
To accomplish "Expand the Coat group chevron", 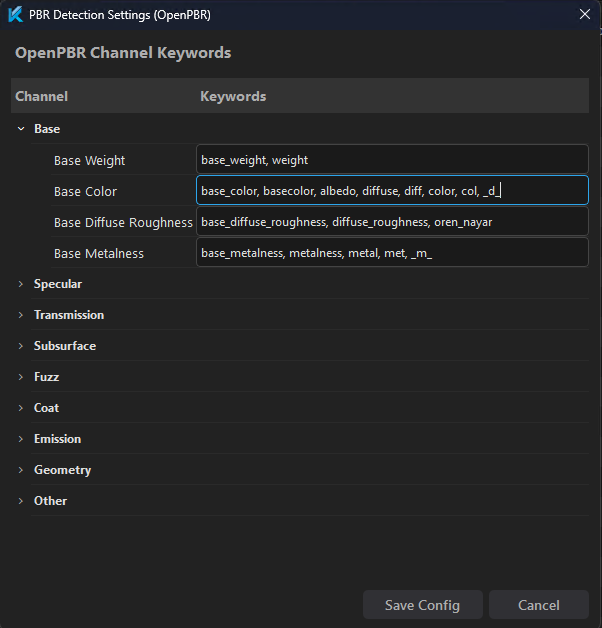I will click(x=21, y=408).
